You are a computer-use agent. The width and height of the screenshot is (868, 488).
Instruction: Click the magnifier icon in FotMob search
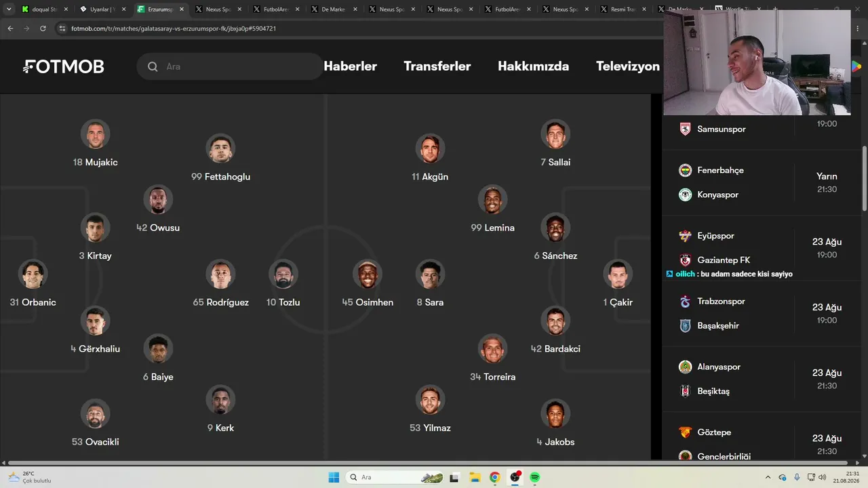(153, 66)
